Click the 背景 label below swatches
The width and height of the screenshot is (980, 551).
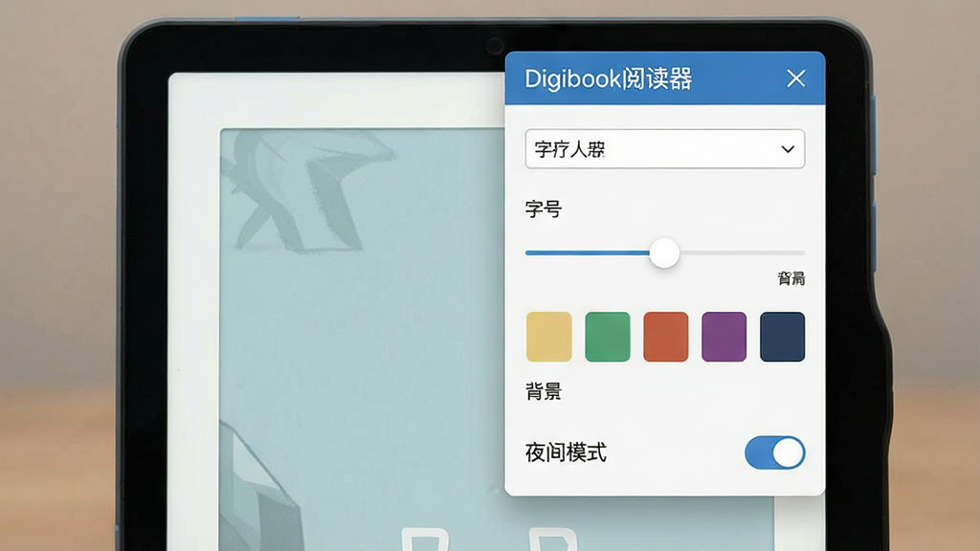(544, 391)
